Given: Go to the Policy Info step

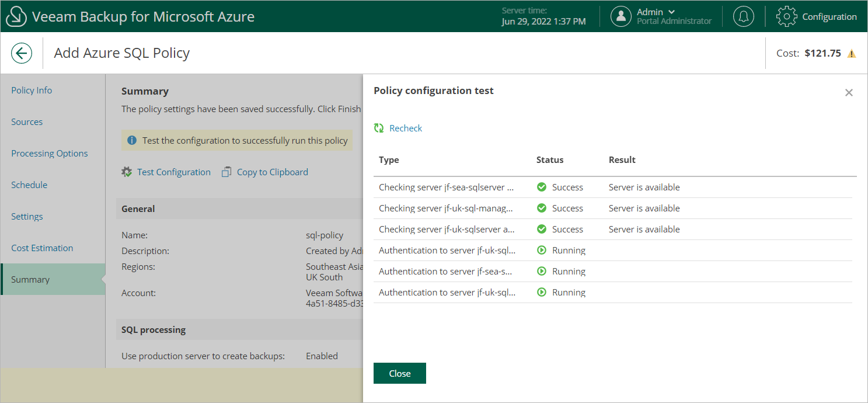Looking at the screenshot, I should (32, 91).
